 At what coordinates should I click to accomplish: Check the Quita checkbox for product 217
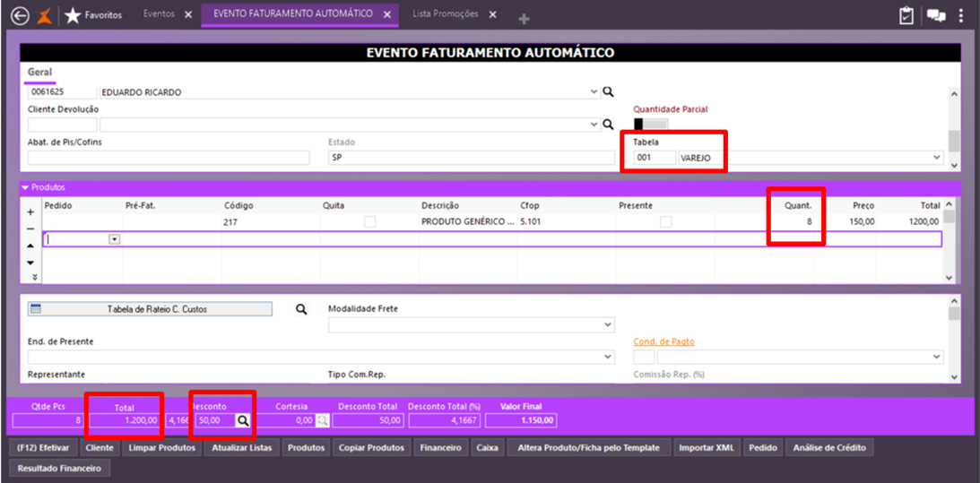click(x=370, y=221)
